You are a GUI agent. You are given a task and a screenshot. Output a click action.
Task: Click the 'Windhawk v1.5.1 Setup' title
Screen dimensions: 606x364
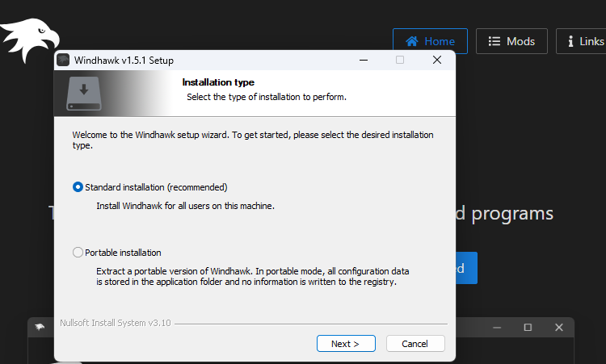click(x=124, y=61)
